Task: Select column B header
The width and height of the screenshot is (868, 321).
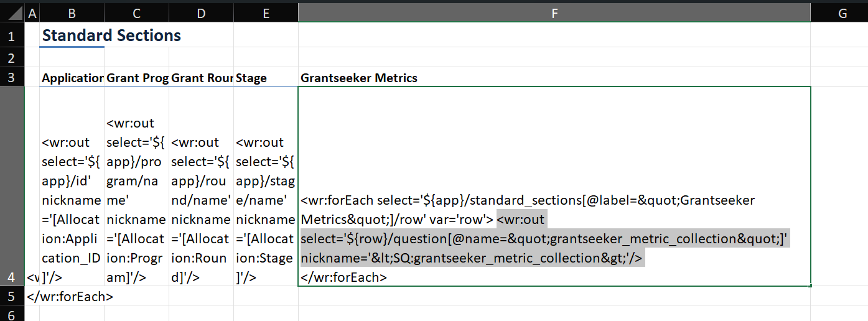Action: coord(72,12)
